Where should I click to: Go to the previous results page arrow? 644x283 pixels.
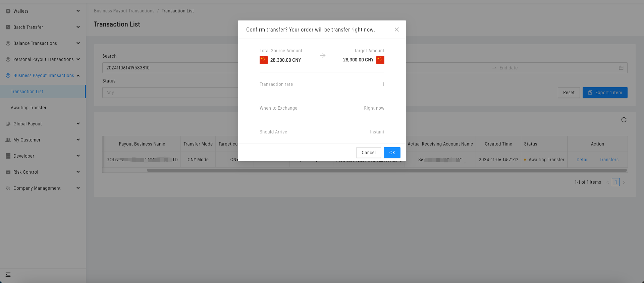pos(608,182)
